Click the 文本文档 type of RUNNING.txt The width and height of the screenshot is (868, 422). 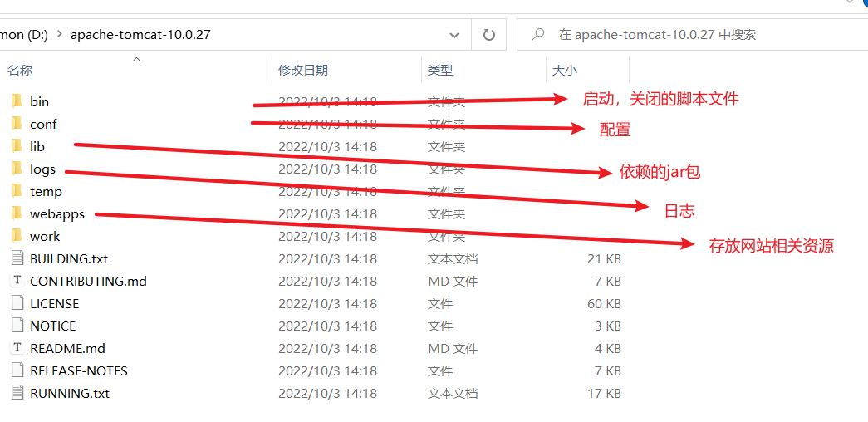[x=452, y=393]
